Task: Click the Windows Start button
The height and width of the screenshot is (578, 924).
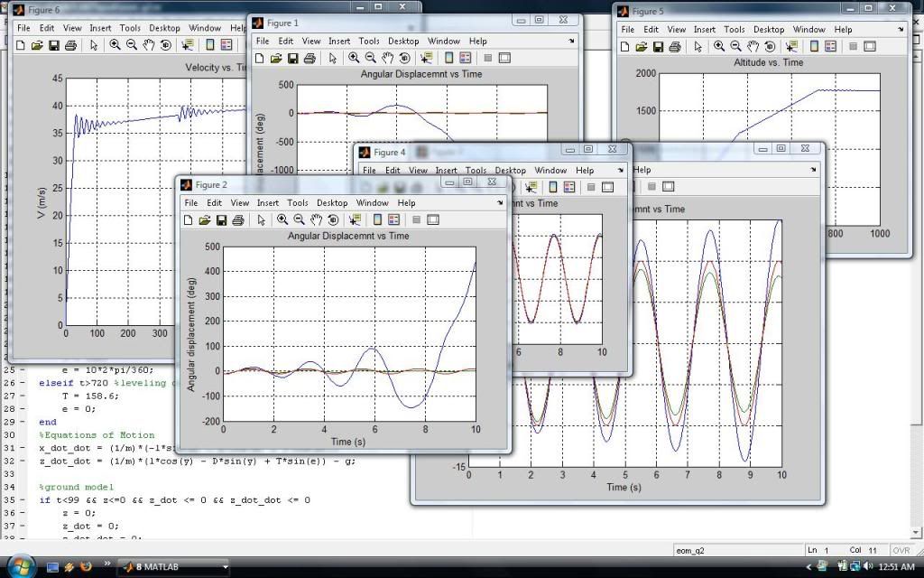Action: coord(19,566)
